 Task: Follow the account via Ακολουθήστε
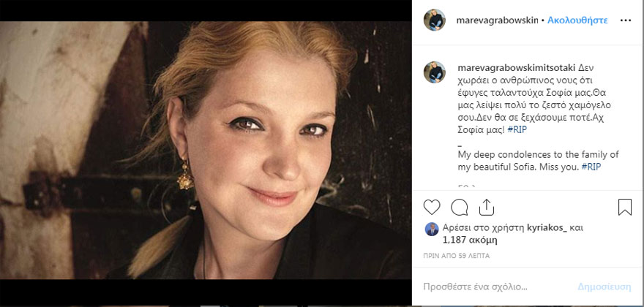point(579,21)
